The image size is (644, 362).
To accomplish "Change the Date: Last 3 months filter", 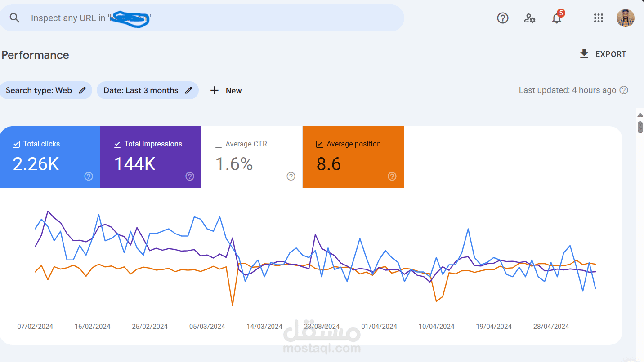I will (148, 90).
